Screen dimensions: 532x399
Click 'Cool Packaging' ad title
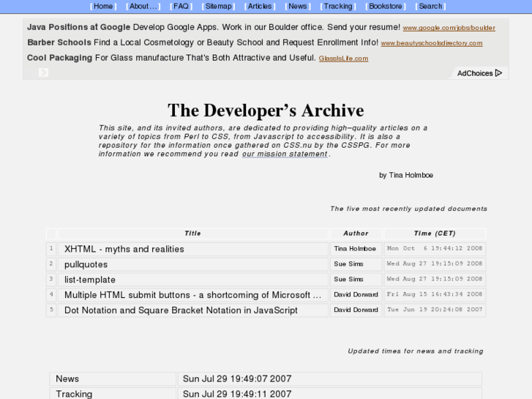tap(60, 58)
